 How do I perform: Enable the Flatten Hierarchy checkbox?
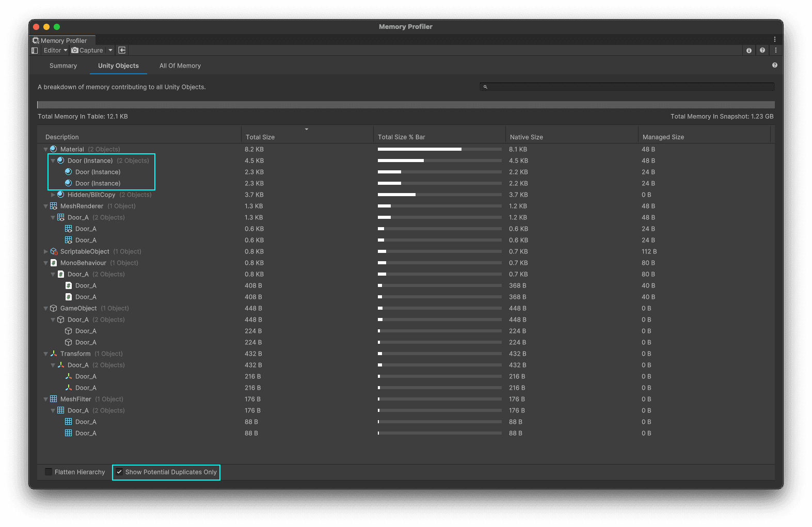coord(49,472)
